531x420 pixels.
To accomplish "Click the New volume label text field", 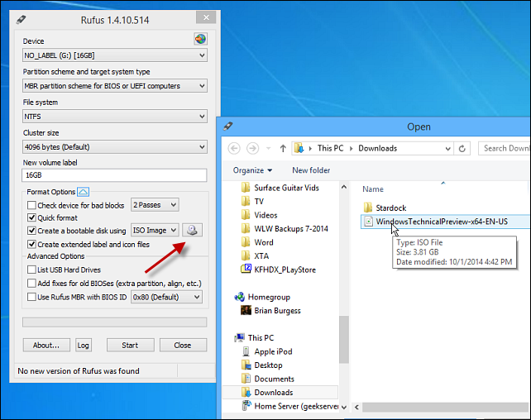I will point(114,175).
